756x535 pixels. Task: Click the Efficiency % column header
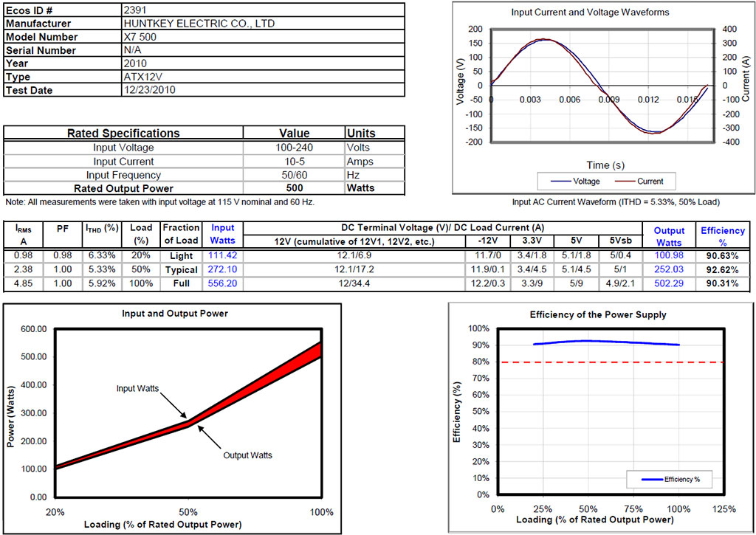(722, 236)
